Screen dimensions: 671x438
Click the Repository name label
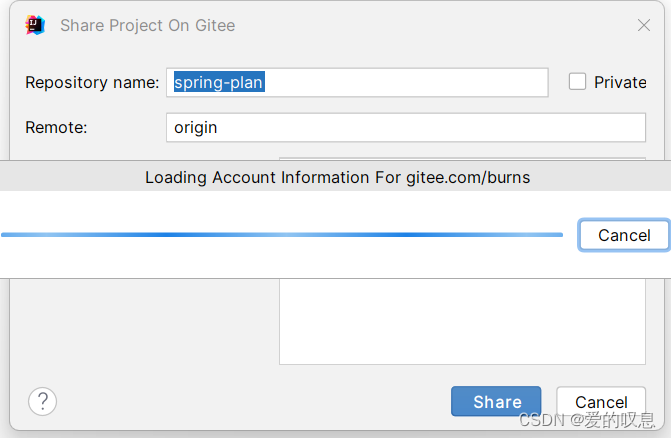click(x=92, y=83)
